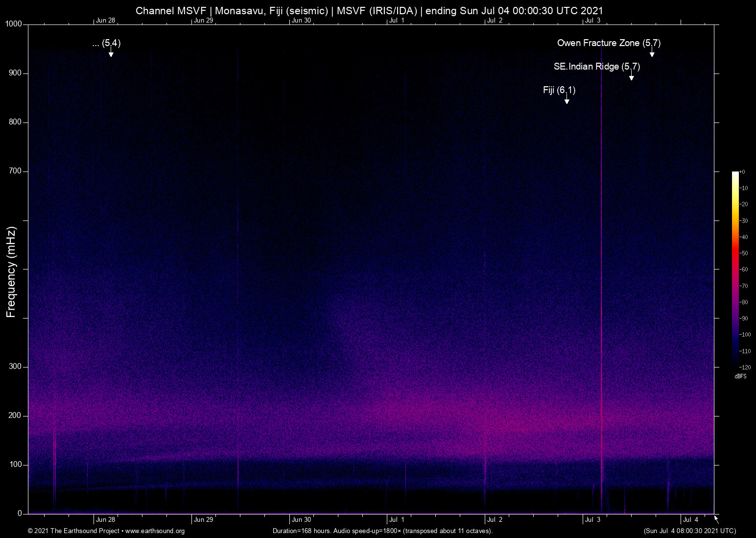Click the 0 frequency axis label
The height and width of the screenshot is (538, 756).
tap(20, 514)
